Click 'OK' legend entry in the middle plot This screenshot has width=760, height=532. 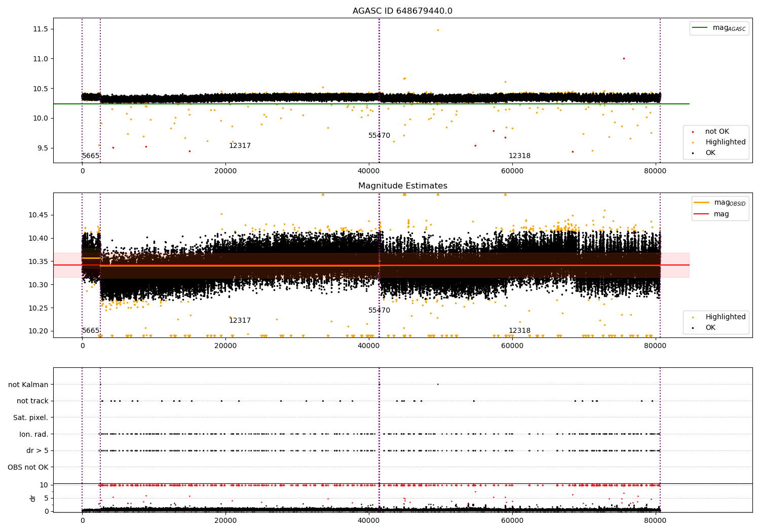pos(704,328)
